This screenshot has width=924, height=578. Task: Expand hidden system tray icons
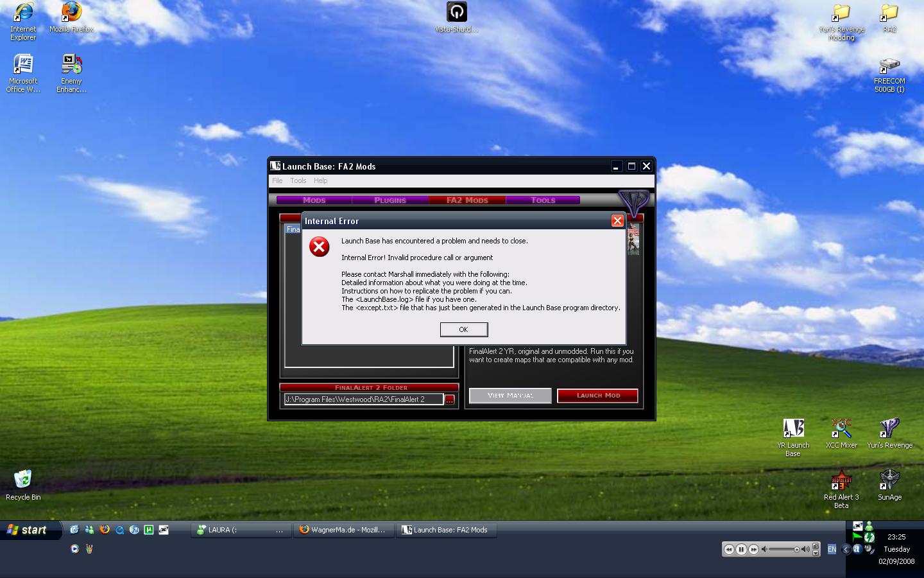846,549
